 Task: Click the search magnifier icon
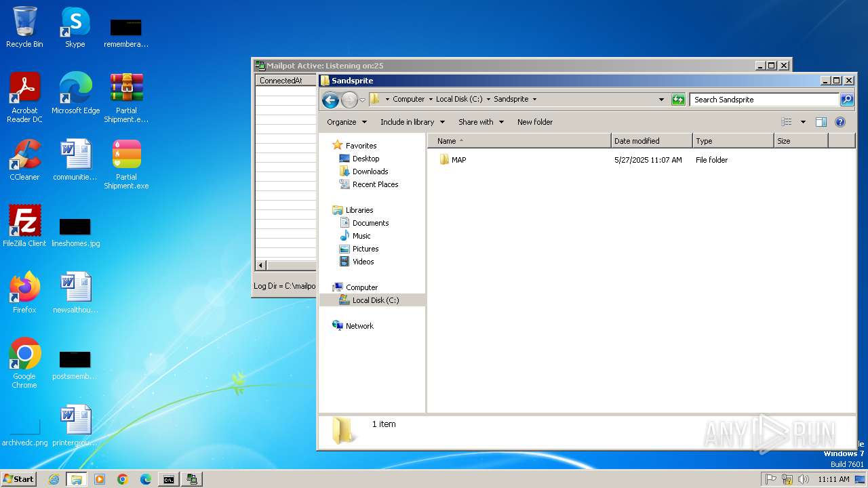coord(847,100)
